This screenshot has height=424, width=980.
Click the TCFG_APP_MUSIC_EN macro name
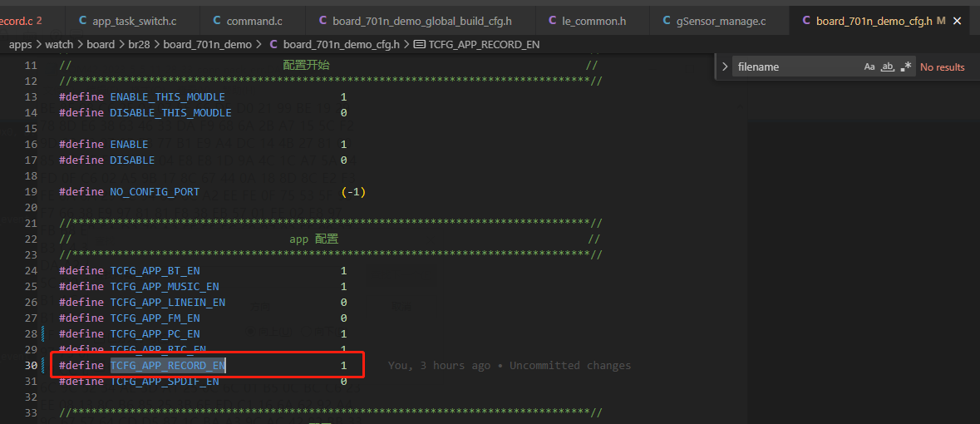pos(165,287)
